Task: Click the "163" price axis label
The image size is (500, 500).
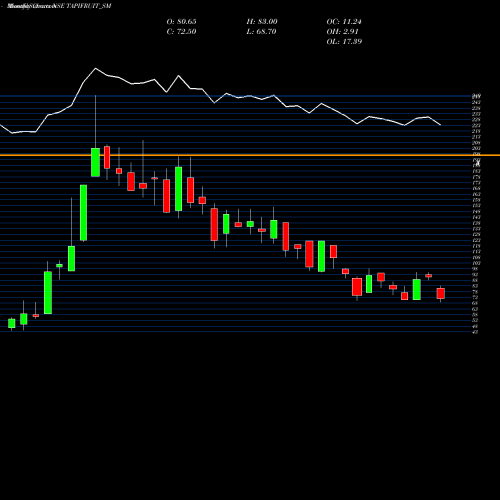Action: click(476, 194)
